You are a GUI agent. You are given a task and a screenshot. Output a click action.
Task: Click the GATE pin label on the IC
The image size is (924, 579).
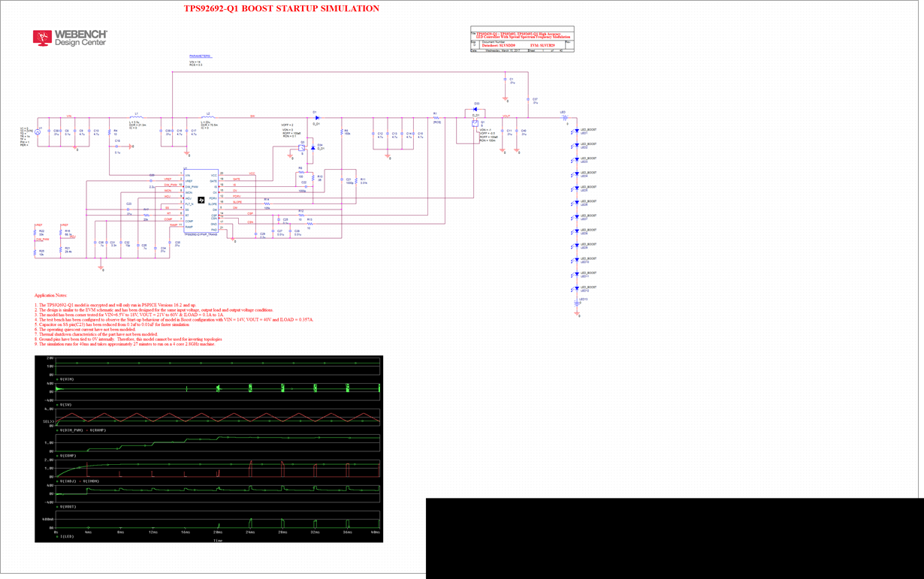[x=237, y=180]
